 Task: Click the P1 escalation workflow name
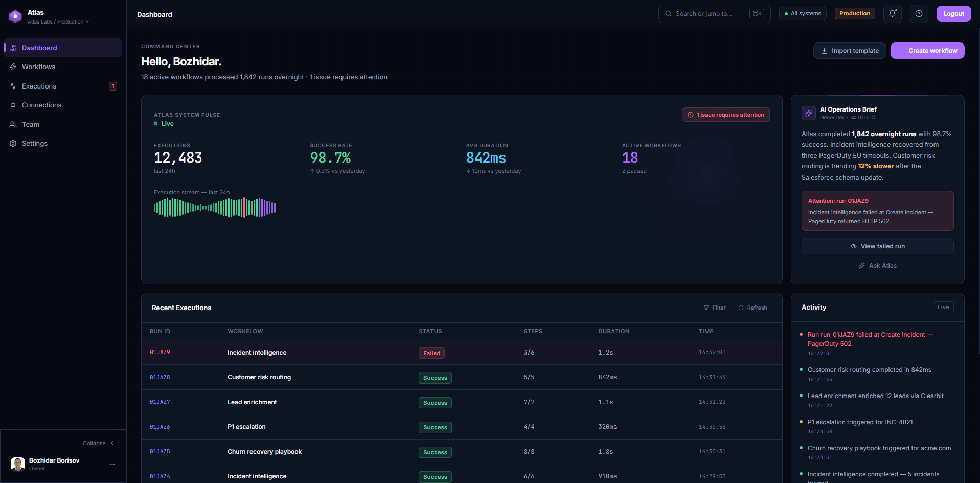(246, 427)
